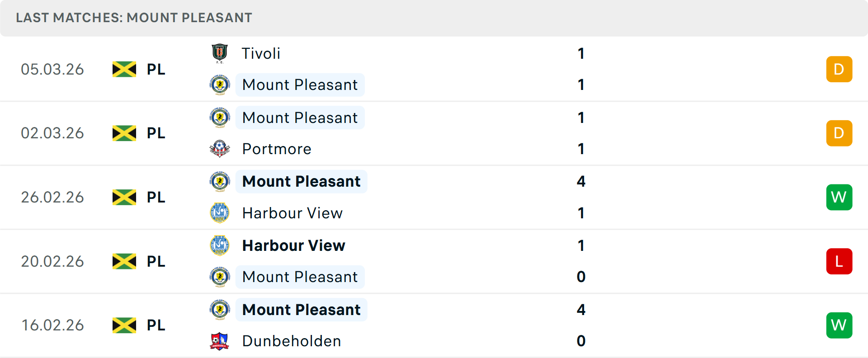This screenshot has width=868, height=358.
Task: Open the Harbour View team page
Action: pos(292,213)
